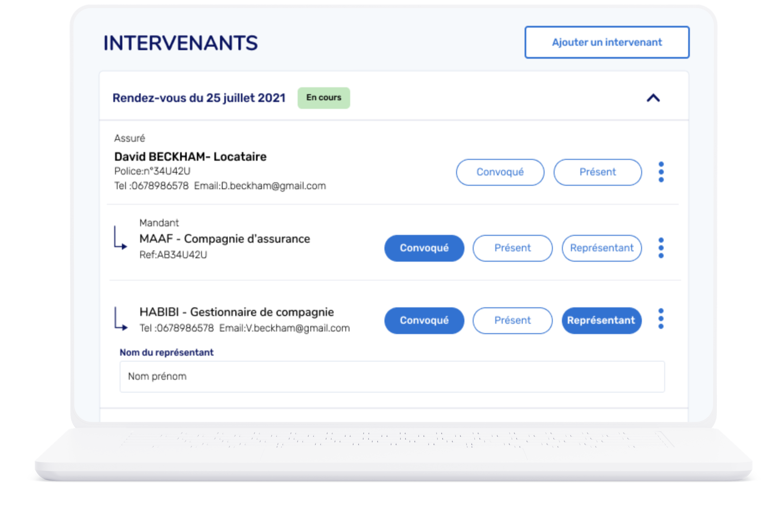This screenshot has height=532, width=774.
Task: Click the Ref:AB34U42U text
Action: click(173, 255)
